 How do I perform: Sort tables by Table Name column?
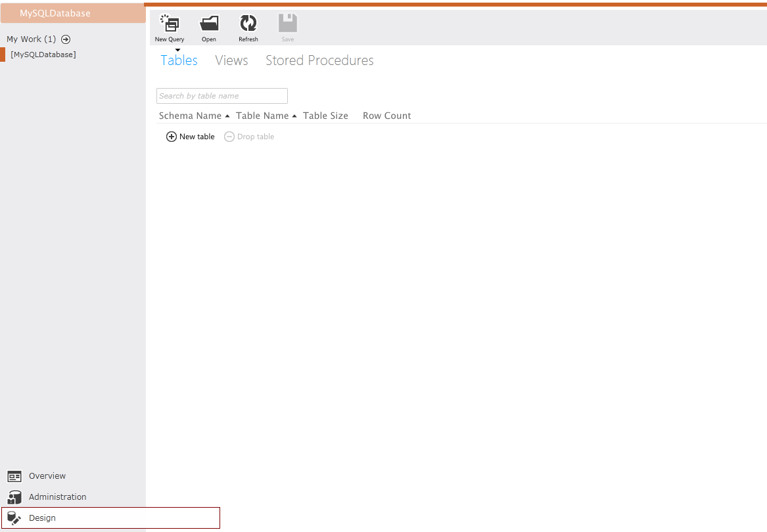tap(262, 116)
